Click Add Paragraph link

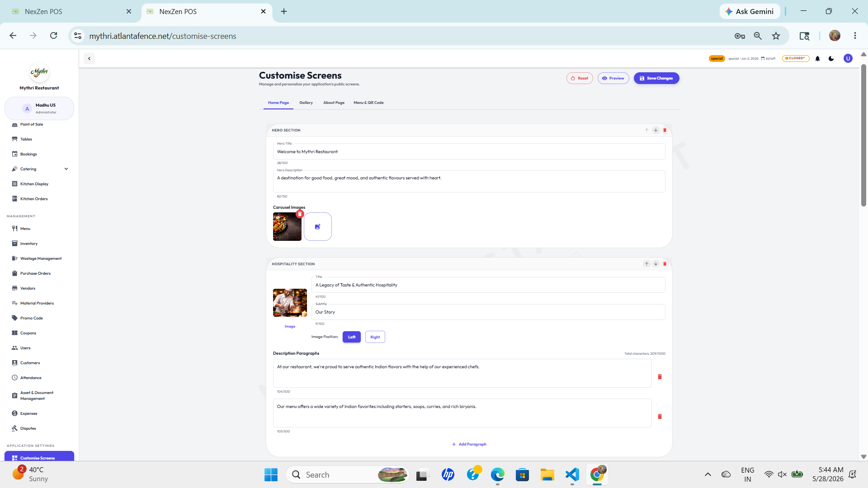point(469,444)
